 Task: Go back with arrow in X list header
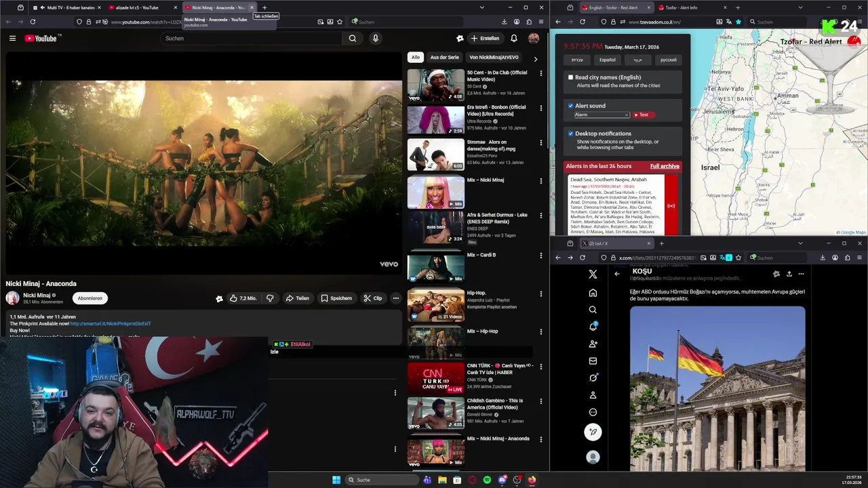click(617, 274)
